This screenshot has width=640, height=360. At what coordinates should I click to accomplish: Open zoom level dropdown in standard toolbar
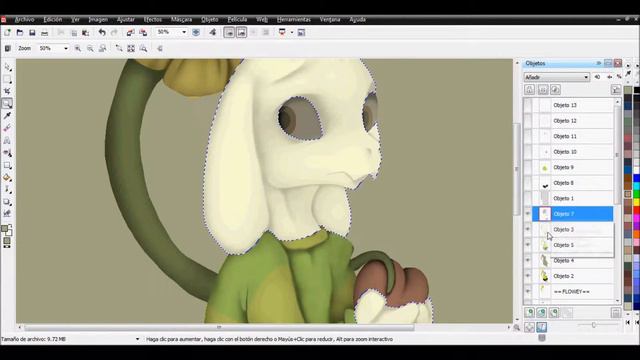pyautogui.click(x=184, y=32)
